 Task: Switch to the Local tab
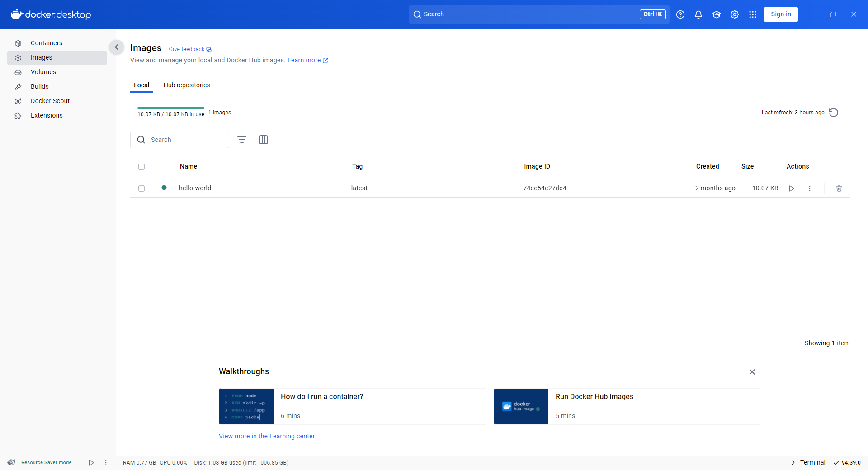(142, 85)
